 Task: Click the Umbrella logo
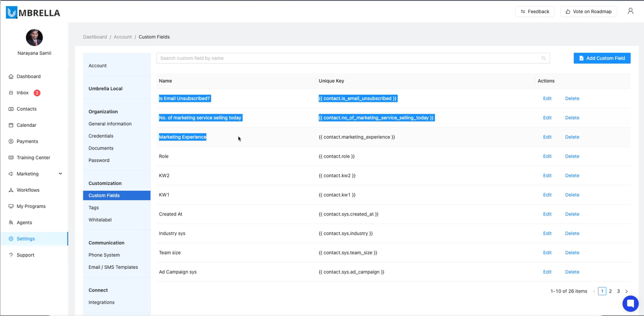(33, 12)
